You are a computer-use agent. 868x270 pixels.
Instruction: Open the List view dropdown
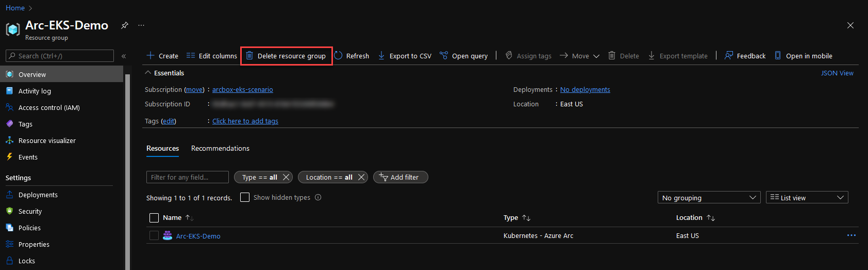[x=807, y=198]
